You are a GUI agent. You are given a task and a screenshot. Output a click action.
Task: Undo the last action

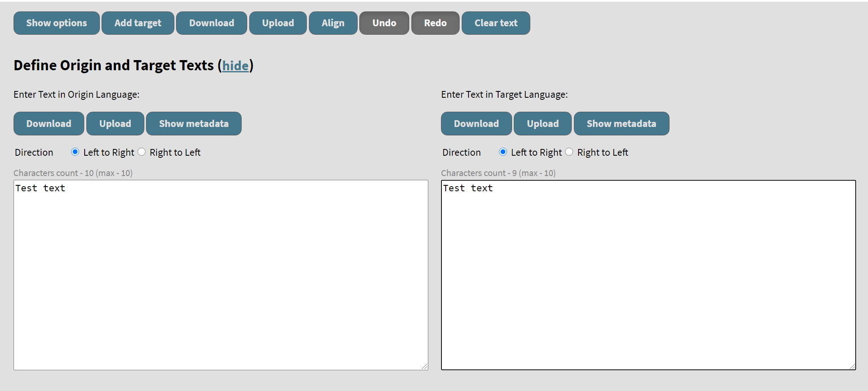point(384,23)
